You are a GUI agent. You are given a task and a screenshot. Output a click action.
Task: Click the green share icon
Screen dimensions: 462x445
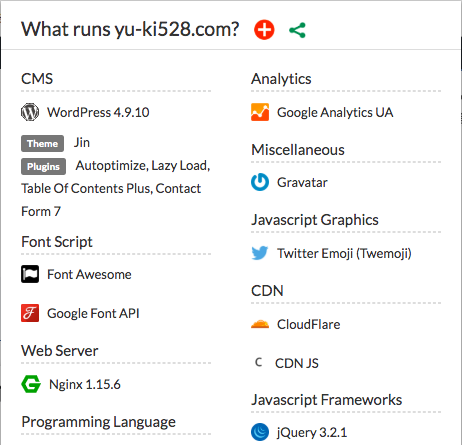pyautogui.click(x=297, y=30)
